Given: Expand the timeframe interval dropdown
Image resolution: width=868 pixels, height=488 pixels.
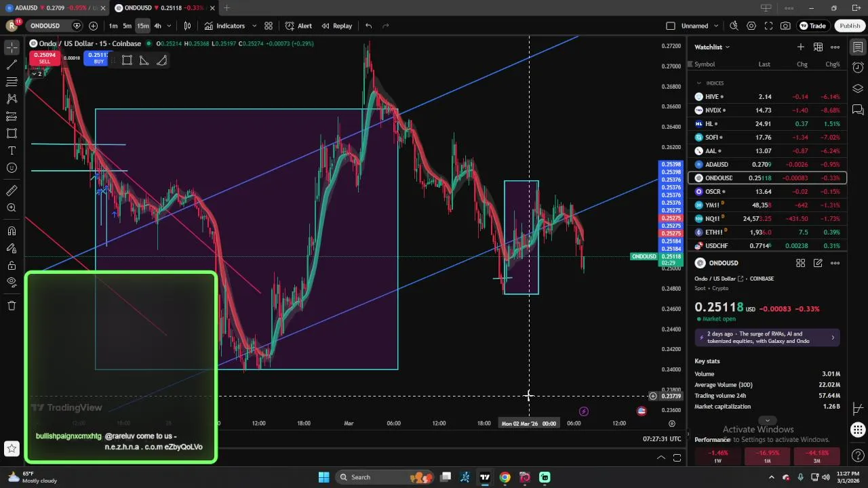Looking at the screenshot, I should (169, 26).
